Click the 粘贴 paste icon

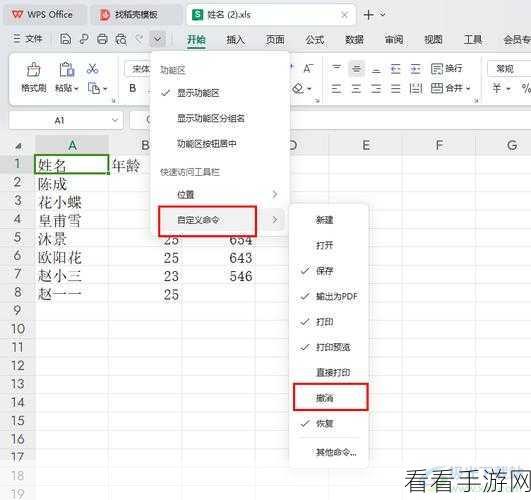point(67,70)
